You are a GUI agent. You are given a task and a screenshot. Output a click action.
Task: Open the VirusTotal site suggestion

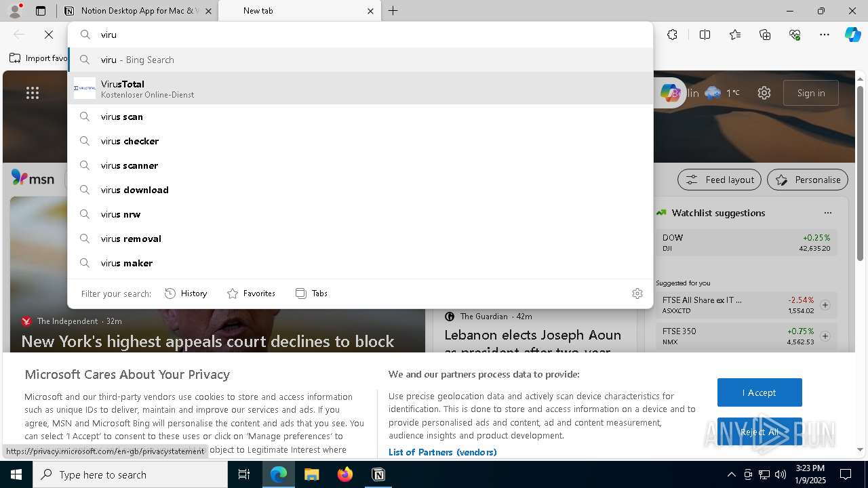pyautogui.click(x=360, y=88)
